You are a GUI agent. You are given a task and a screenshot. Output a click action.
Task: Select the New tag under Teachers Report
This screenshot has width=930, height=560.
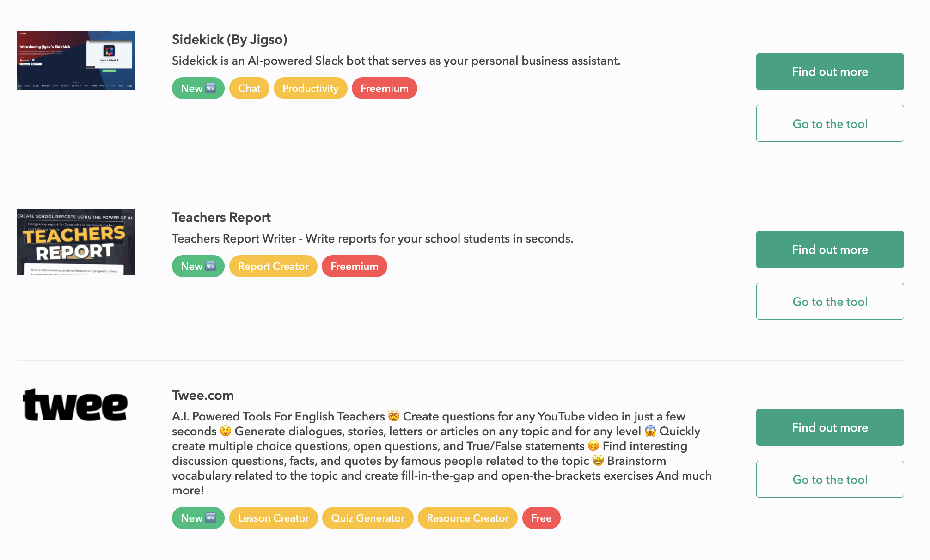pos(198,266)
